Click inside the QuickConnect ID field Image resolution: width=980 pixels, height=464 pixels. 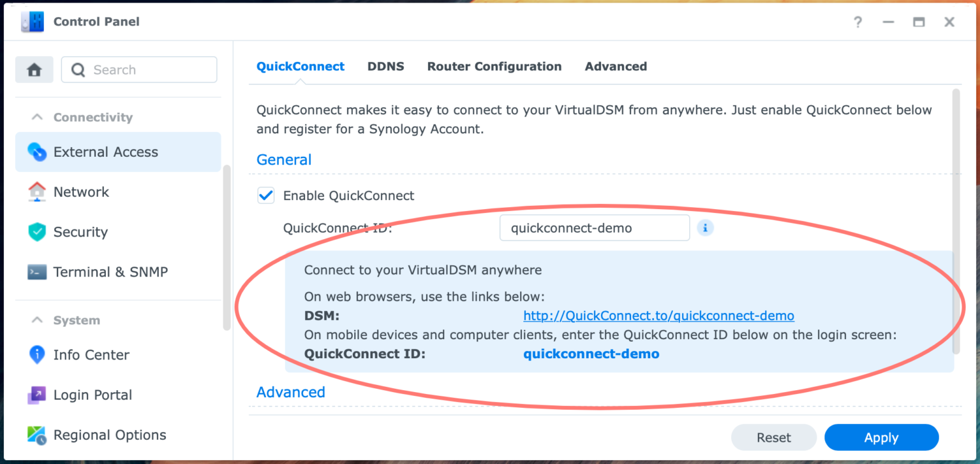point(594,228)
